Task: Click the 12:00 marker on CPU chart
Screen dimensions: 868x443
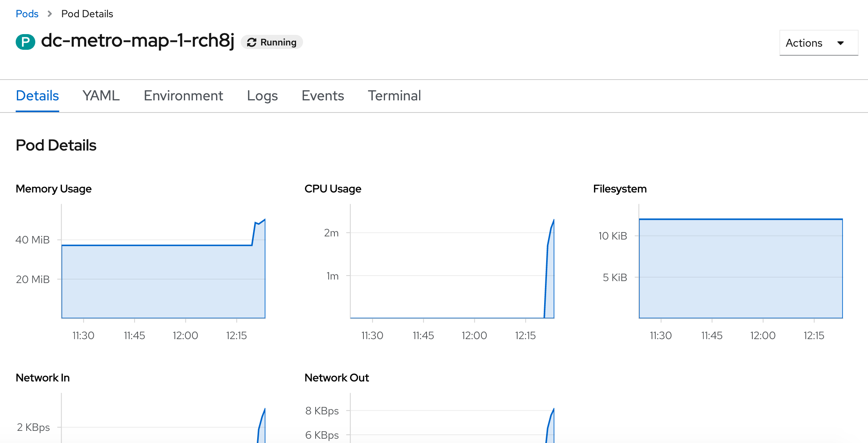Action: (x=474, y=335)
